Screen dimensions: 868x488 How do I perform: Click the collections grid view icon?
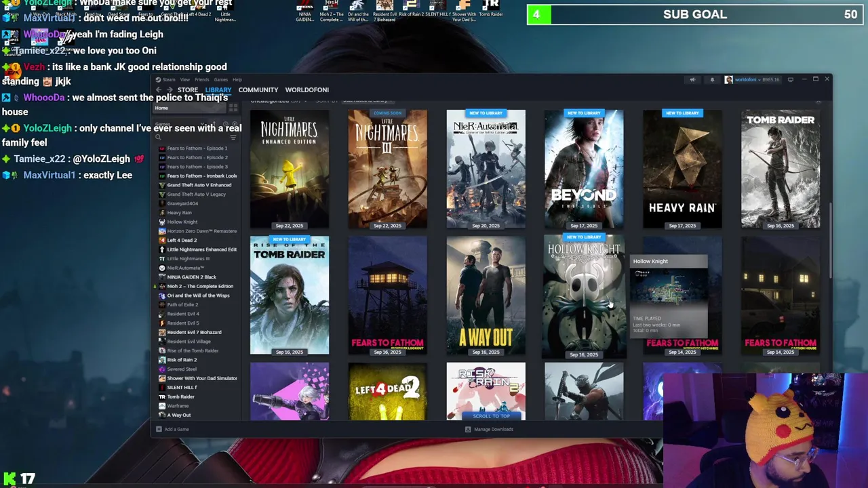tap(233, 108)
